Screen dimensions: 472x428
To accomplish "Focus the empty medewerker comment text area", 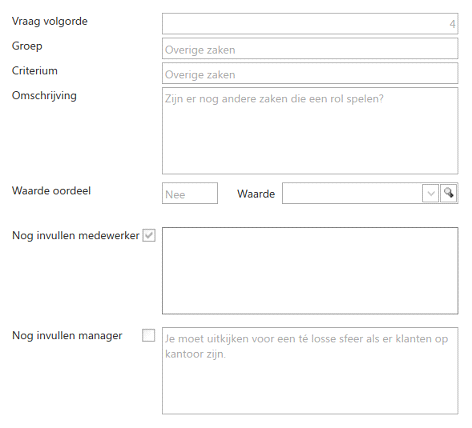I will (x=310, y=271).
